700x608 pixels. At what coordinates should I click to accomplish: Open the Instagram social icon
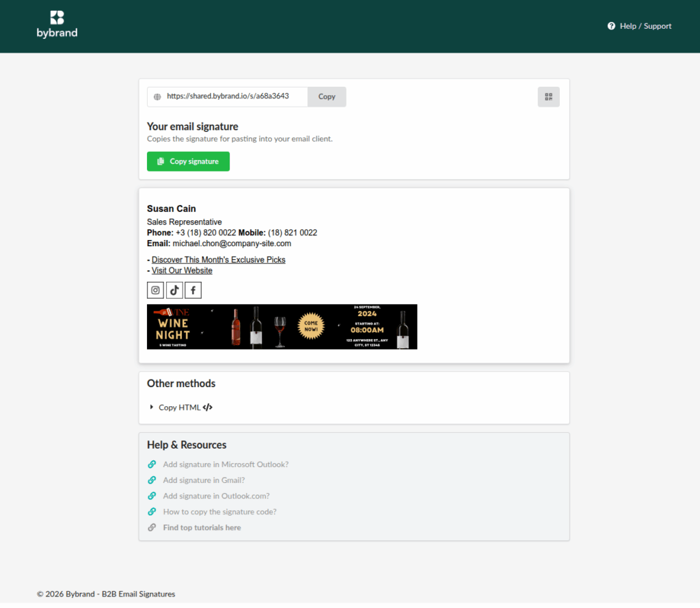point(156,291)
